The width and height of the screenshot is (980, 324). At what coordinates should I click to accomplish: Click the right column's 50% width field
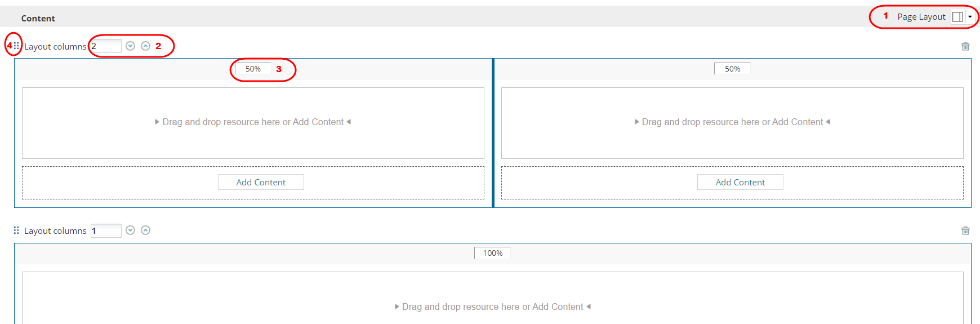click(x=732, y=69)
